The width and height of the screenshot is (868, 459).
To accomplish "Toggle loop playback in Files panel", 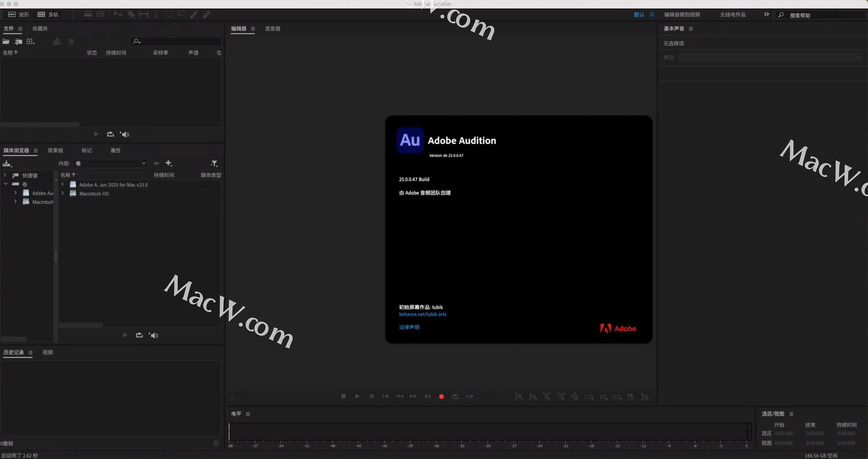I will pyautogui.click(x=110, y=134).
